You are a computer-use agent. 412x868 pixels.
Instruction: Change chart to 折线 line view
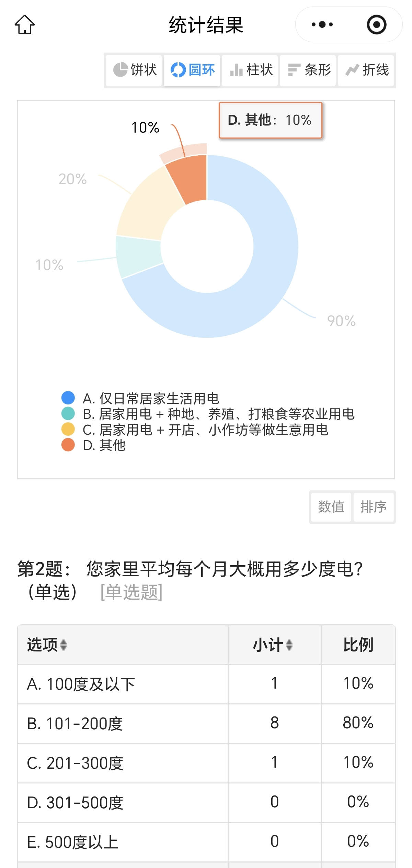coord(366,70)
